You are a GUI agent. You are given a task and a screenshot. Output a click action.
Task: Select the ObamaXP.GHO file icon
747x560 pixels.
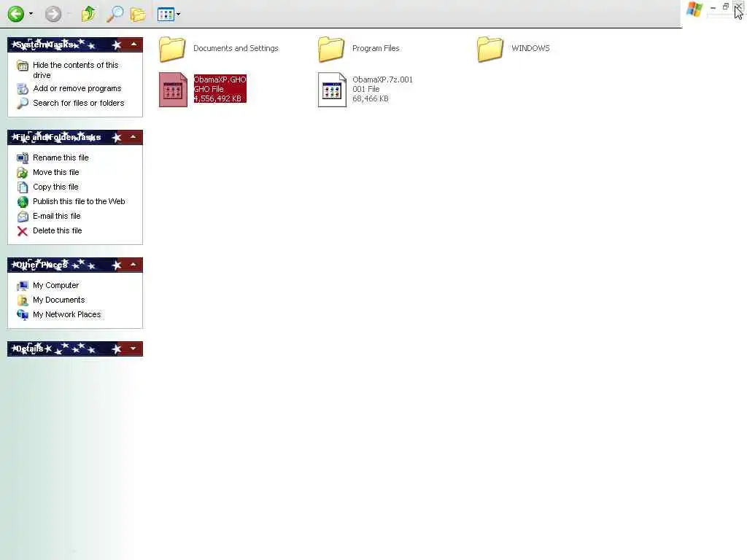tap(173, 90)
